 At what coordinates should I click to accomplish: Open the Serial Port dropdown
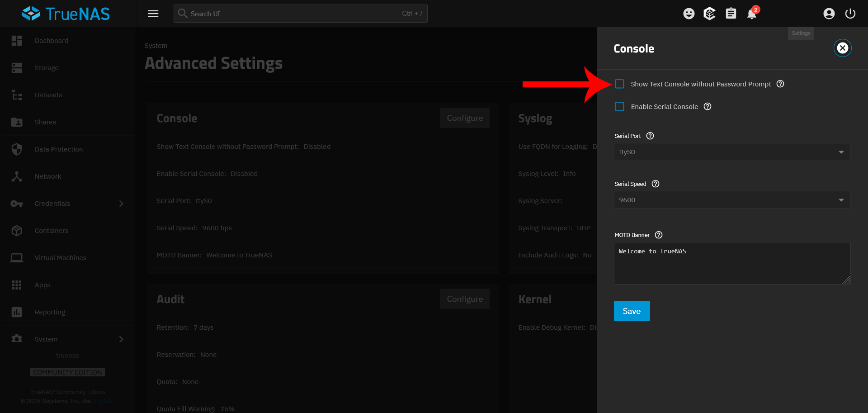pyautogui.click(x=732, y=152)
